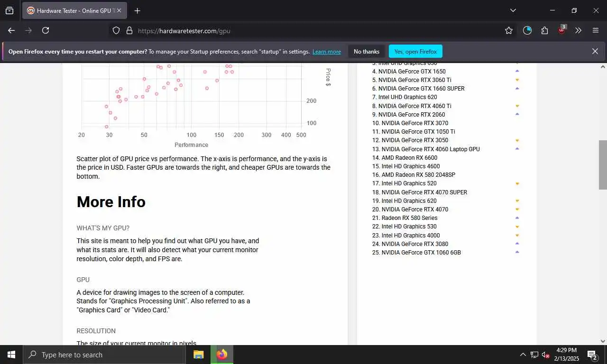This screenshot has height=364, width=607.
Task: Click the Type here to search box
Action: pos(104,355)
